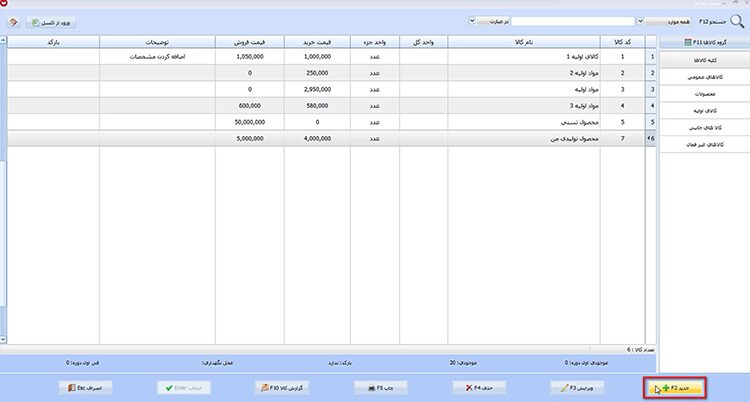
Task: Click the Import from Excel button
Action: pyautogui.click(x=51, y=22)
